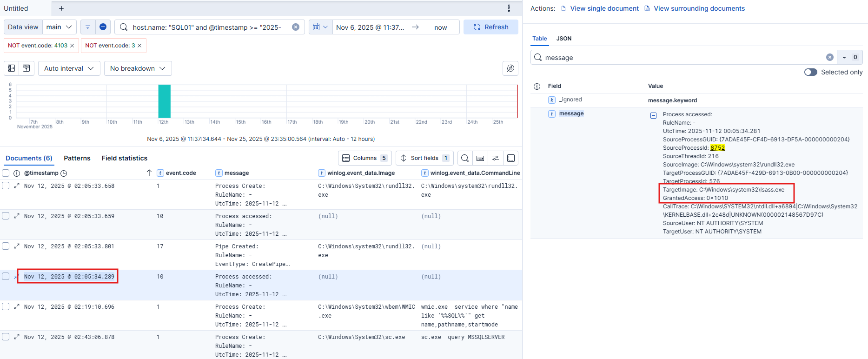Expand the No breakdown dropdown
The image size is (868, 359).
(138, 68)
